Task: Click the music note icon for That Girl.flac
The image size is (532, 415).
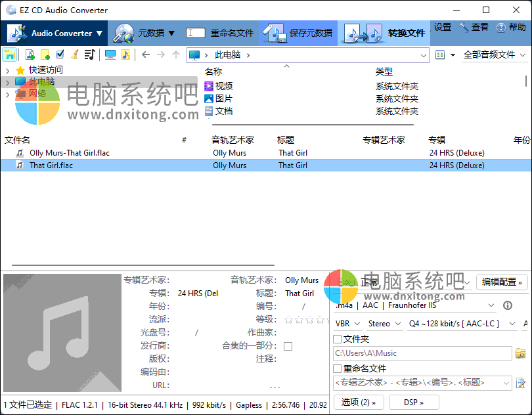Action: click(x=20, y=165)
